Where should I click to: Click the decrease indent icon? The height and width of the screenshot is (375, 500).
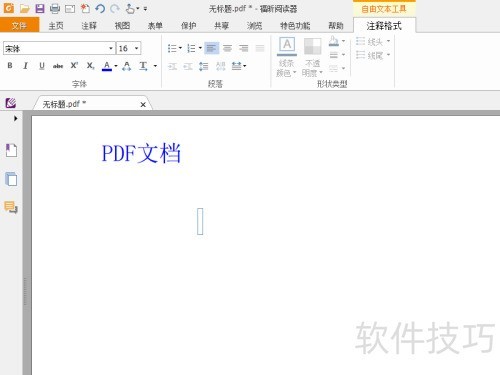[x=172, y=66]
